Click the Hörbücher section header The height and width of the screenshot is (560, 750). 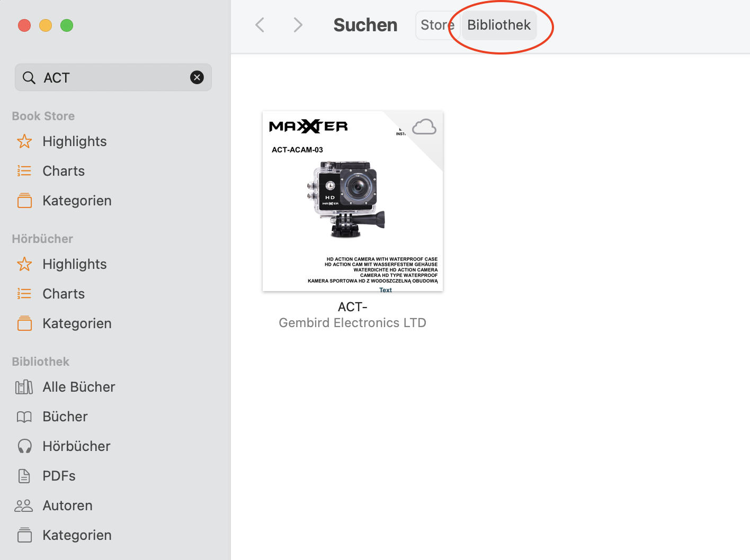(42, 239)
